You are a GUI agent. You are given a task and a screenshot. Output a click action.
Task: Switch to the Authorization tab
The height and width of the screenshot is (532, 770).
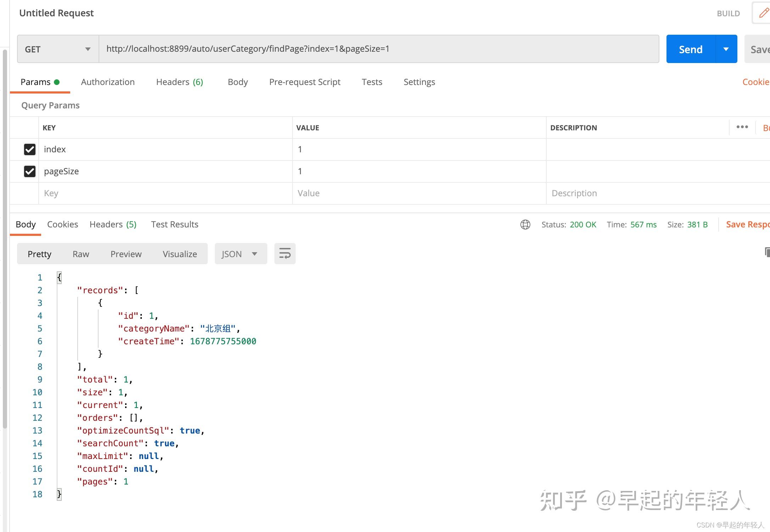point(108,82)
